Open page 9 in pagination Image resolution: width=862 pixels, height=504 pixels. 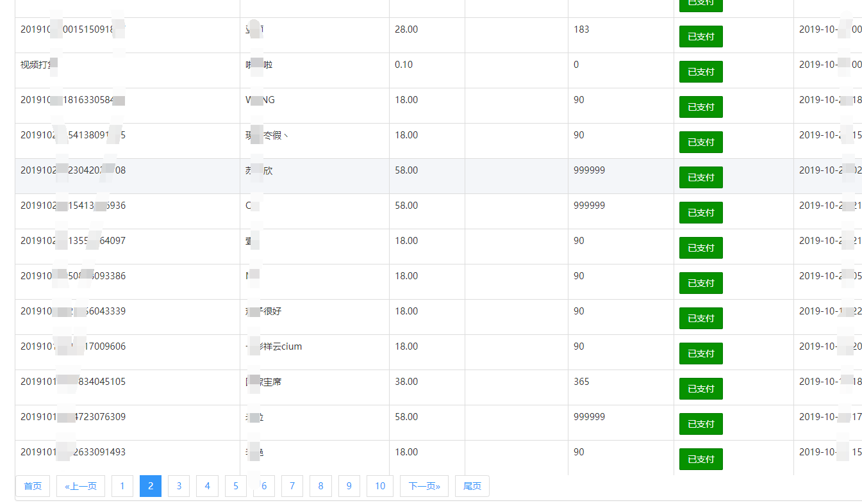click(x=349, y=486)
